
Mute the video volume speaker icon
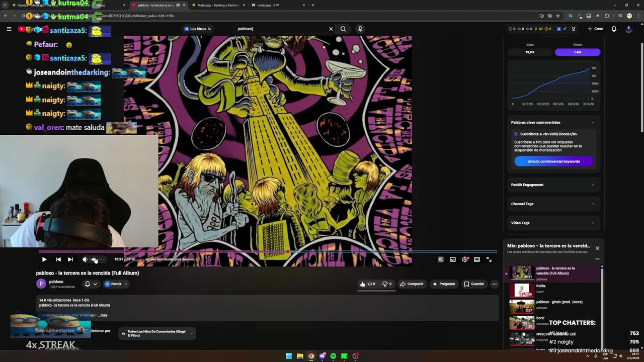click(x=85, y=259)
